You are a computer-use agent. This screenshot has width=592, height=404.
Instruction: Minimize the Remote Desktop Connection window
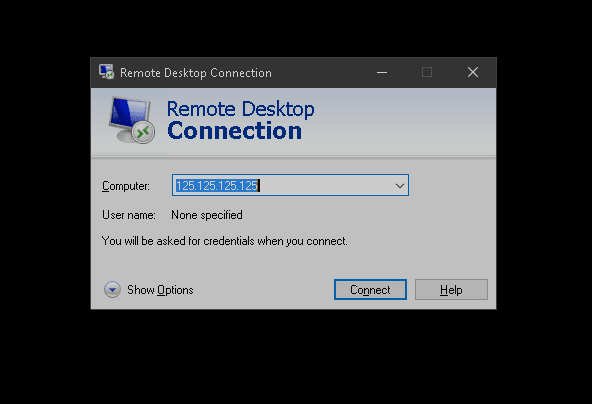(382, 72)
